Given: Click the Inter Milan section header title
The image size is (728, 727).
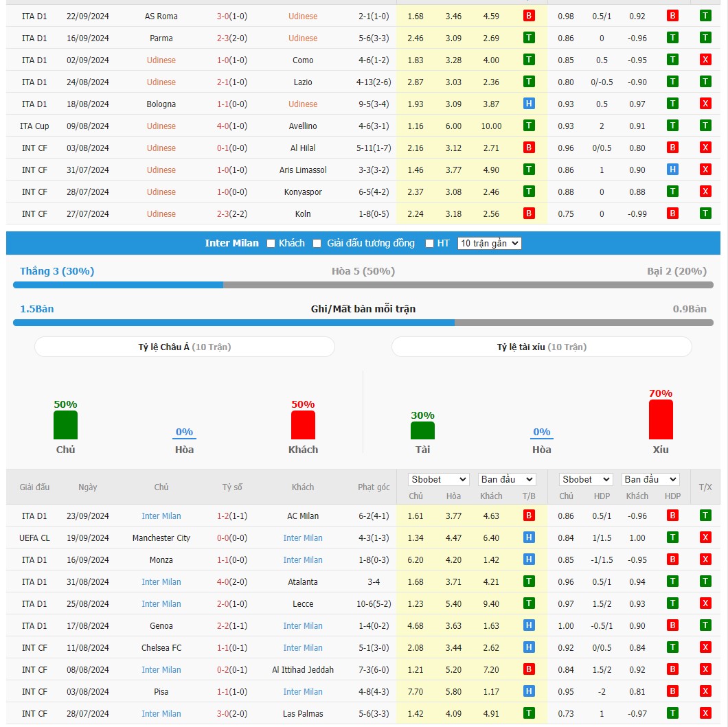Looking at the screenshot, I should [231, 243].
